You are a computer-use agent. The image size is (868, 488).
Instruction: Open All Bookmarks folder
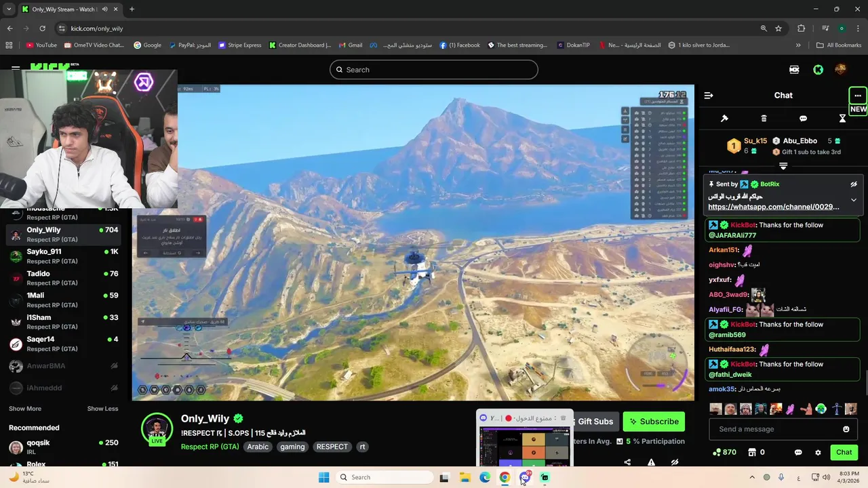tap(839, 45)
